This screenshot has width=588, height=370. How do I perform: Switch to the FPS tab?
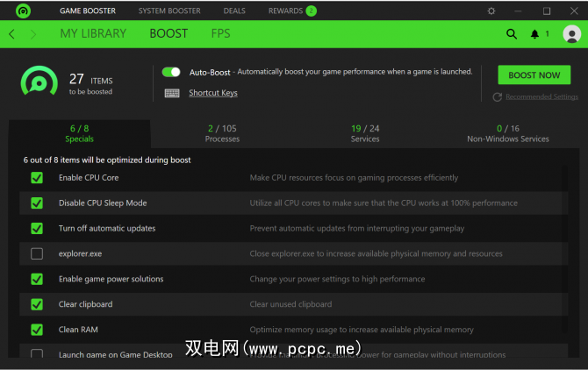click(220, 33)
